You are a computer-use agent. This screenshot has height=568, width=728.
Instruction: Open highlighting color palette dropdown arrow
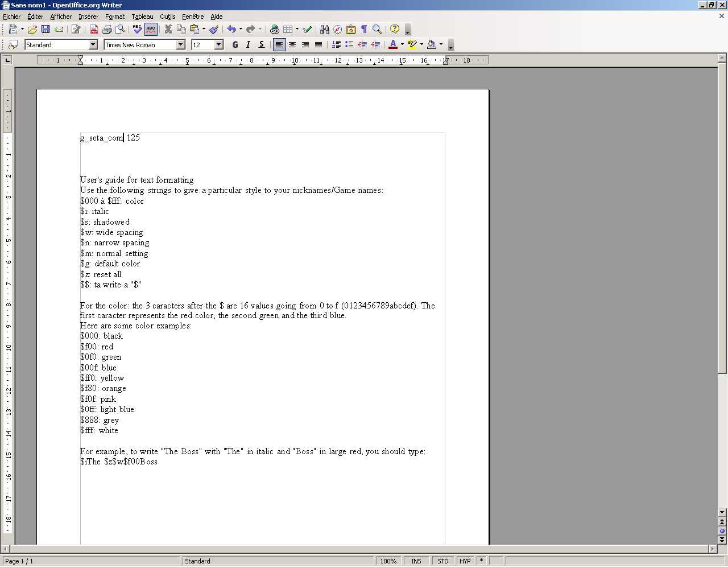click(x=421, y=44)
